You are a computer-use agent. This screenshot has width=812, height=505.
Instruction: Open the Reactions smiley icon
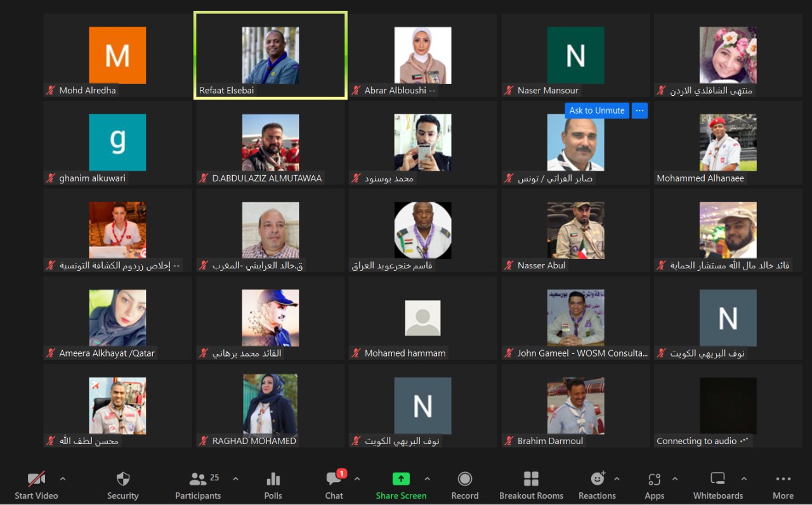point(597,480)
